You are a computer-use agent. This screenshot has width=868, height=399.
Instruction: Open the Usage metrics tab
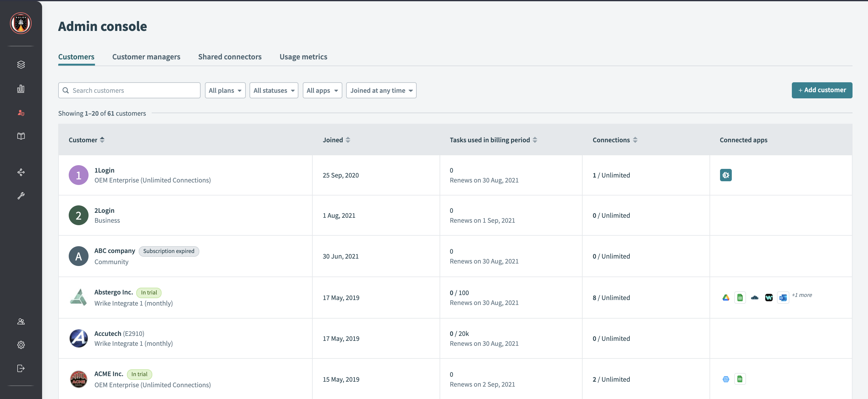click(303, 57)
